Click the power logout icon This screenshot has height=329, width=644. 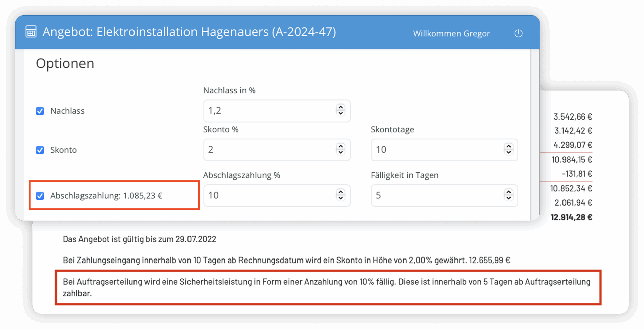[x=518, y=33]
